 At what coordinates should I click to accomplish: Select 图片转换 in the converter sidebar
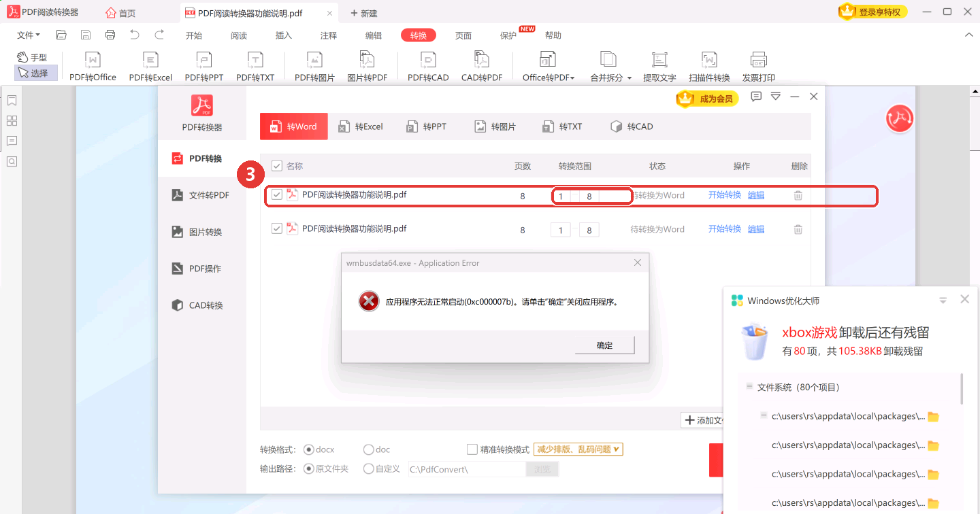[202, 232]
